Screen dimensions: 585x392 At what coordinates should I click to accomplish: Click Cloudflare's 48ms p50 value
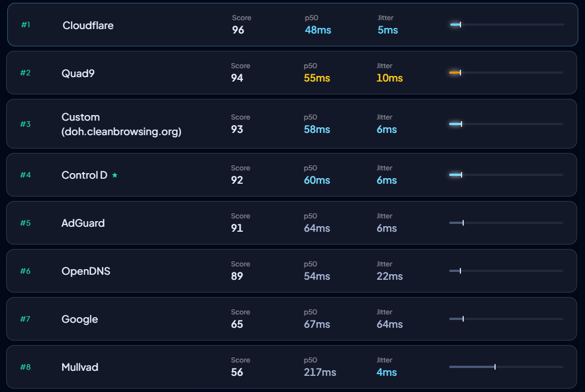click(318, 30)
